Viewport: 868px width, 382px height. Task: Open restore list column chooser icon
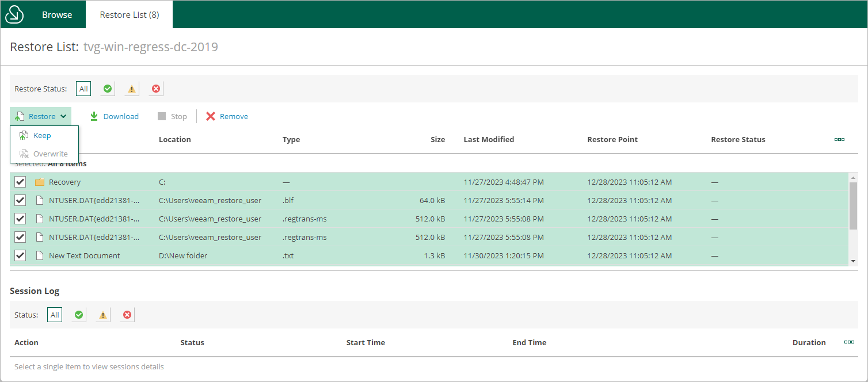pos(839,139)
